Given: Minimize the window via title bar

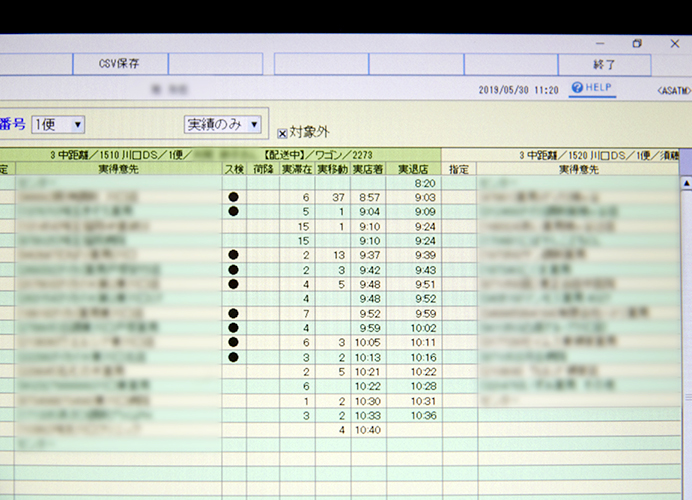Looking at the screenshot, I should [x=600, y=44].
